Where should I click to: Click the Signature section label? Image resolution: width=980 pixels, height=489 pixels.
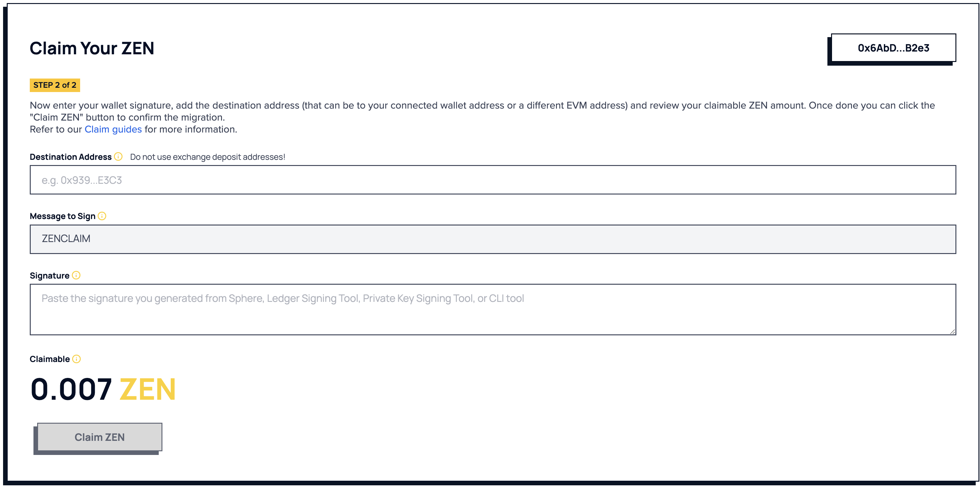point(50,275)
